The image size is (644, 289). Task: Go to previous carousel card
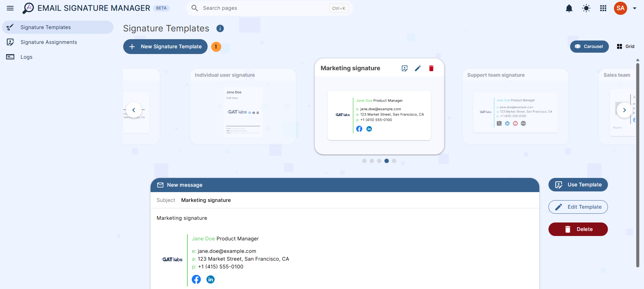(134, 110)
